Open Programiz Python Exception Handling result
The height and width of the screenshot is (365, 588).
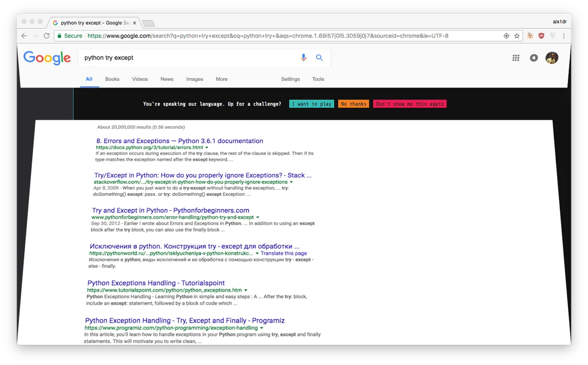point(185,320)
